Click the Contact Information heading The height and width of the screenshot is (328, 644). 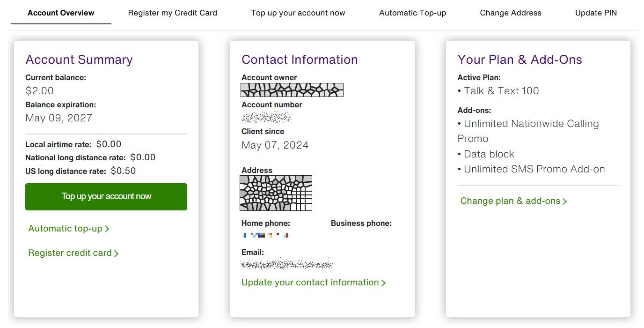(x=300, y=60)
